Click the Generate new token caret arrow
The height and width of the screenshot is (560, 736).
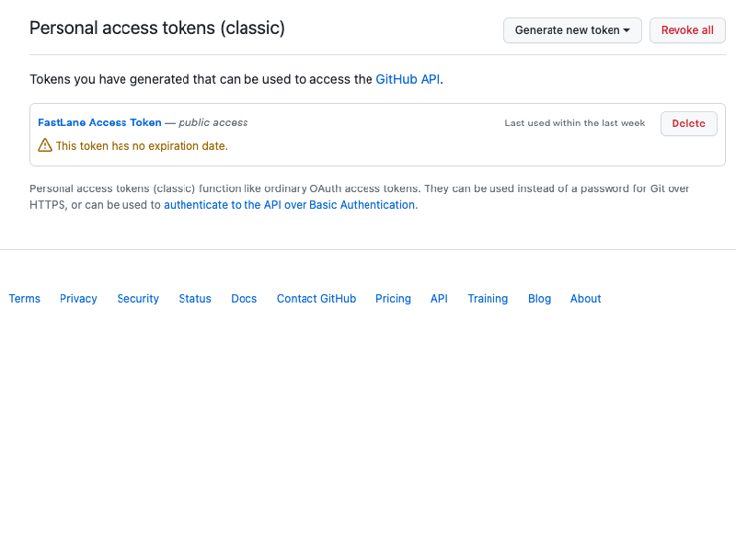tap(627, 30)
